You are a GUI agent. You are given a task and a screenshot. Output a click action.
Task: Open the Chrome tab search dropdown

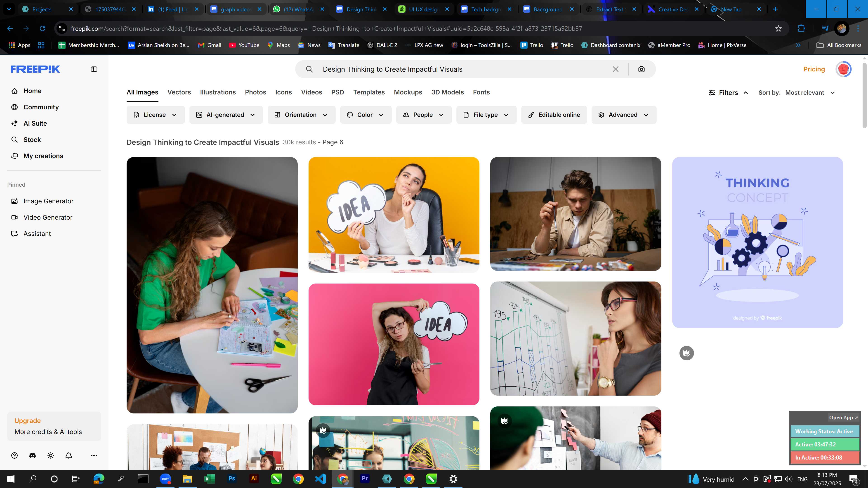click(x=9, y=9)
